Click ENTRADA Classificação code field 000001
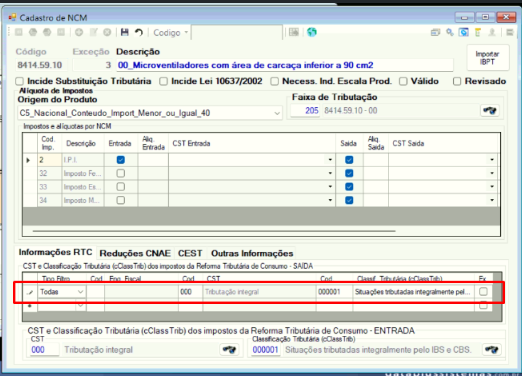This screenshot has height=376, width=522. pyautogui.click(x=265, y=350)
